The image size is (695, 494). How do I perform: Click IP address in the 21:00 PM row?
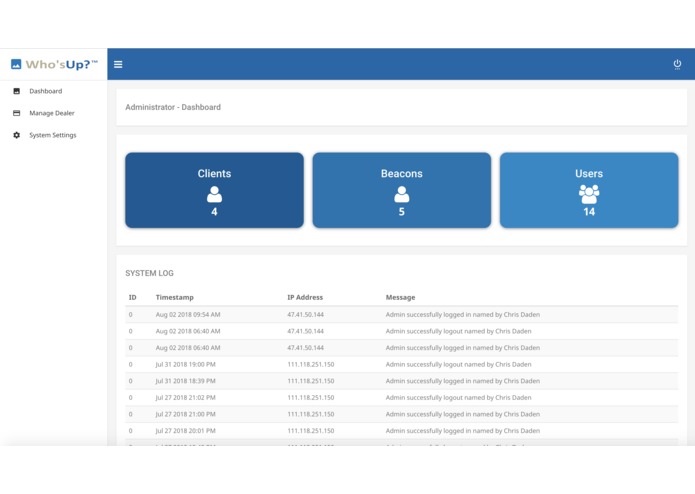(311, 414)
